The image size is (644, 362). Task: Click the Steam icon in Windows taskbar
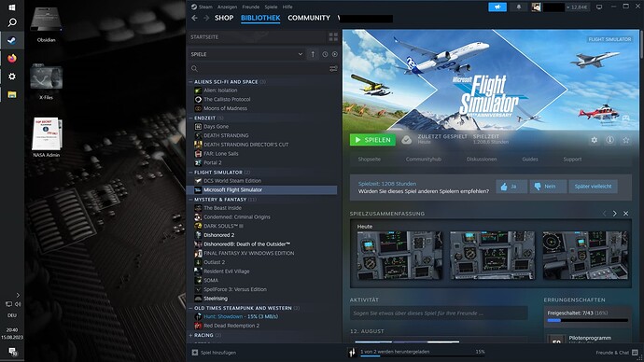click(12, 40)
